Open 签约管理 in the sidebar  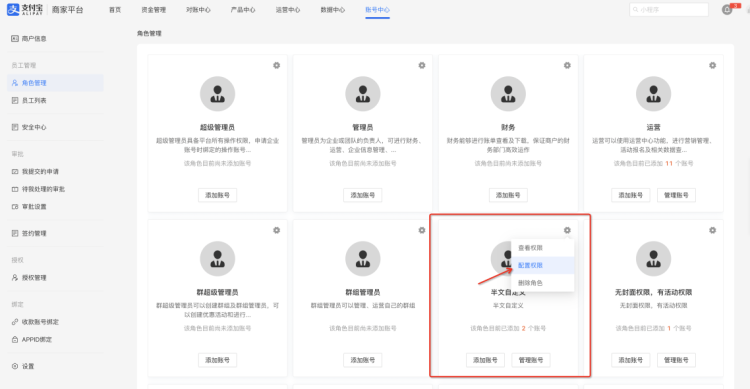click(x=55, y=233)
